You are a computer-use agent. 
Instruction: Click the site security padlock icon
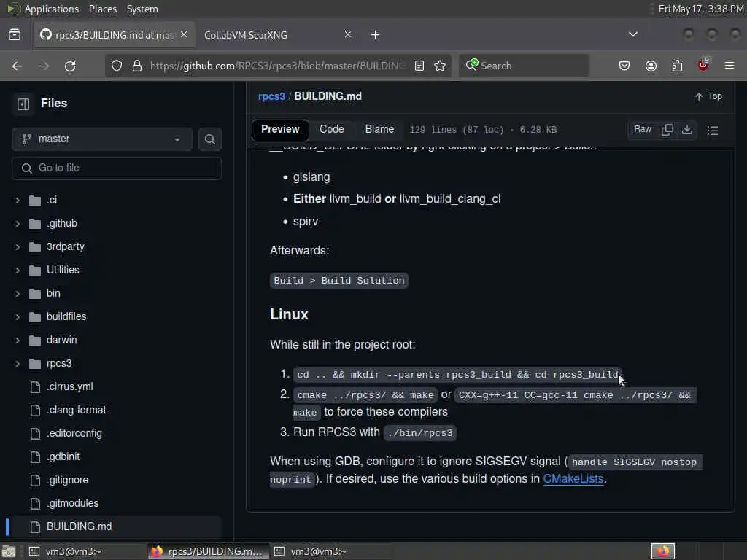click(x=136, y=66)
